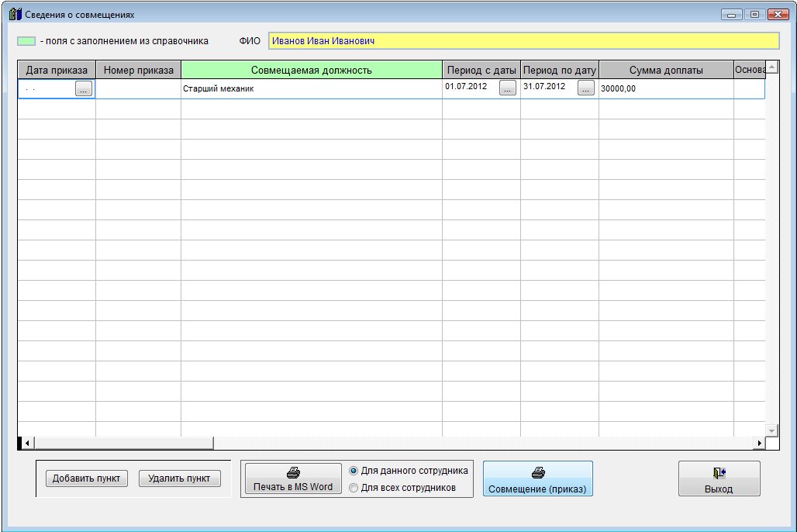Click the vertical scrollbar down arrow
The height and width of the screenshot is (532, 797).
tap(771, 430)
